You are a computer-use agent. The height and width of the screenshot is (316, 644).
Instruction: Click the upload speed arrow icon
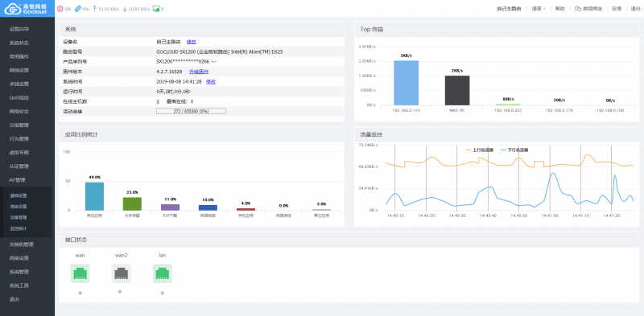(x=95, y=9)
